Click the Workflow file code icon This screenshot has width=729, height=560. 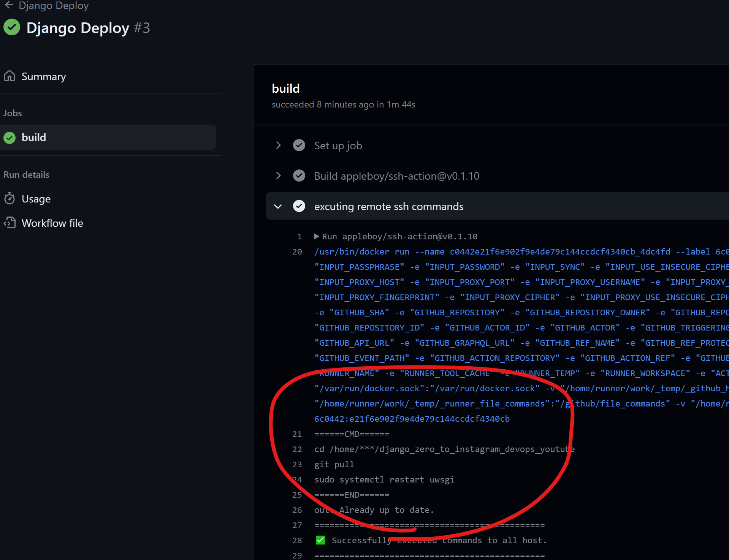click(10, 223)
